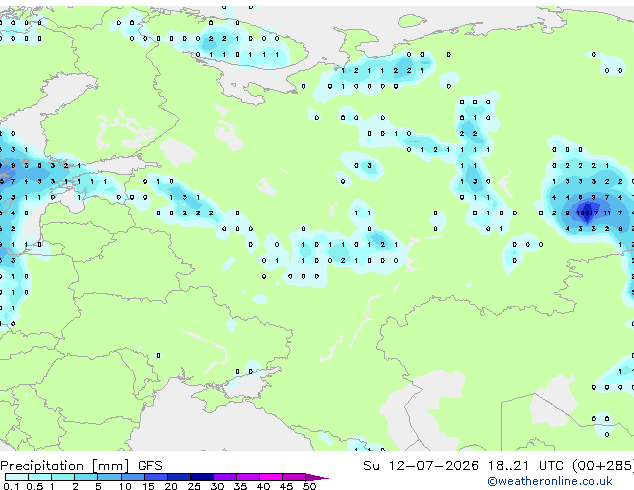Click the 2–5 mm legend swatch

86,477
